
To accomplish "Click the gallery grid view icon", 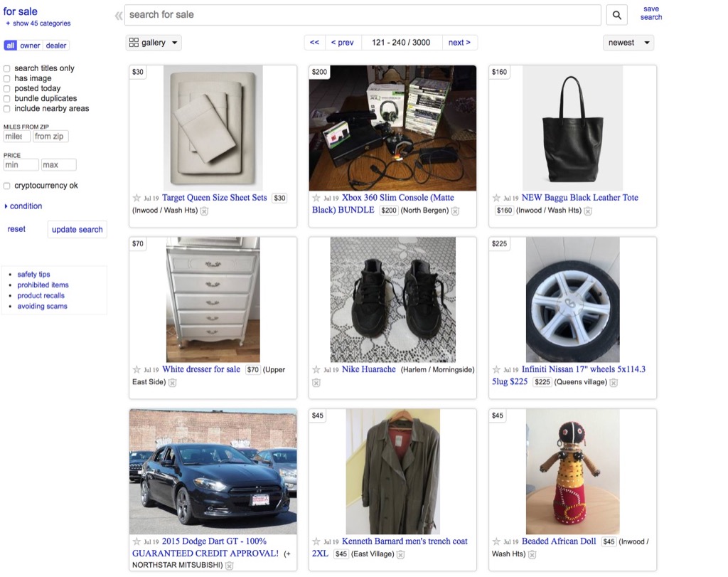I will coord(134,42).
